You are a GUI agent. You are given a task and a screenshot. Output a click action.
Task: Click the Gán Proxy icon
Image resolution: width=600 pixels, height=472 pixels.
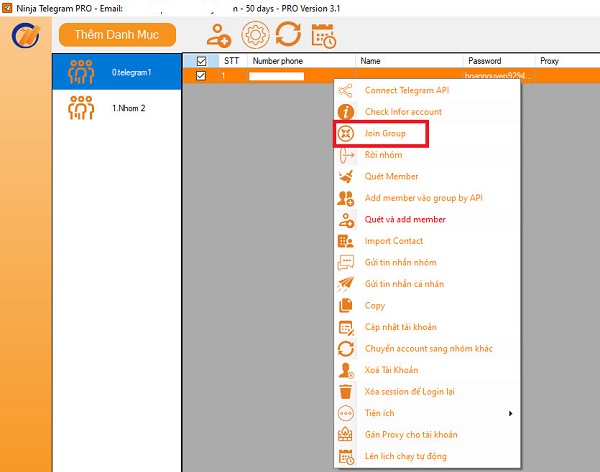pos(345,434)
